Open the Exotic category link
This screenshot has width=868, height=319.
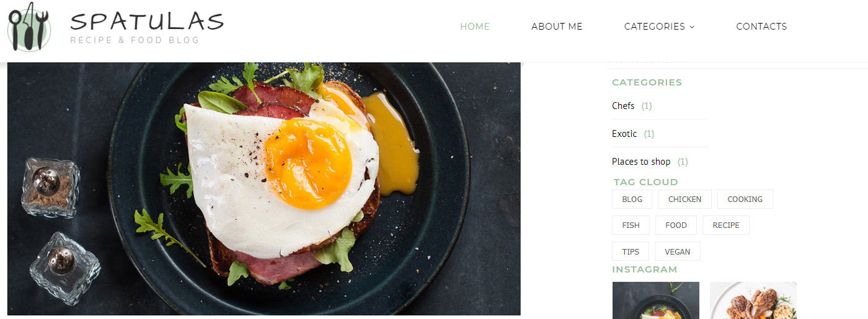pyautogui.click(x=624, y=134)
